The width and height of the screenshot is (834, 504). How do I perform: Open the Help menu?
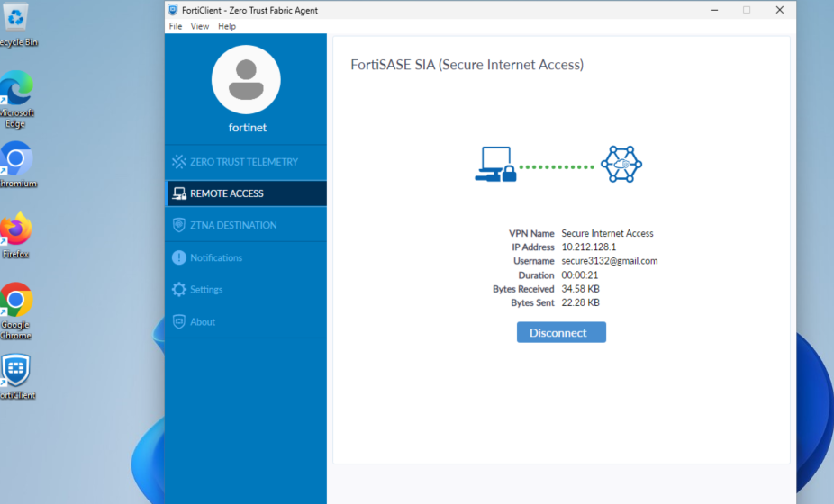point(227,26)
